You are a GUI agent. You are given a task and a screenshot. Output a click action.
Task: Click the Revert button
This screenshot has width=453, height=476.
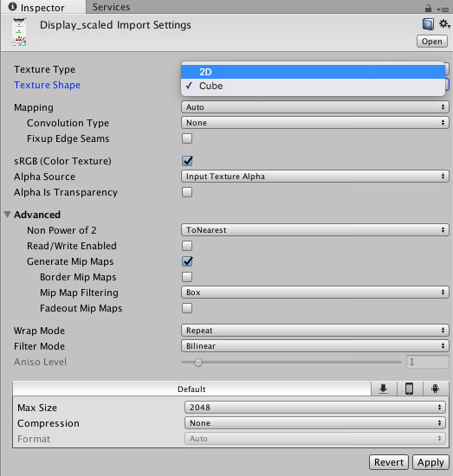click(389, 462)
